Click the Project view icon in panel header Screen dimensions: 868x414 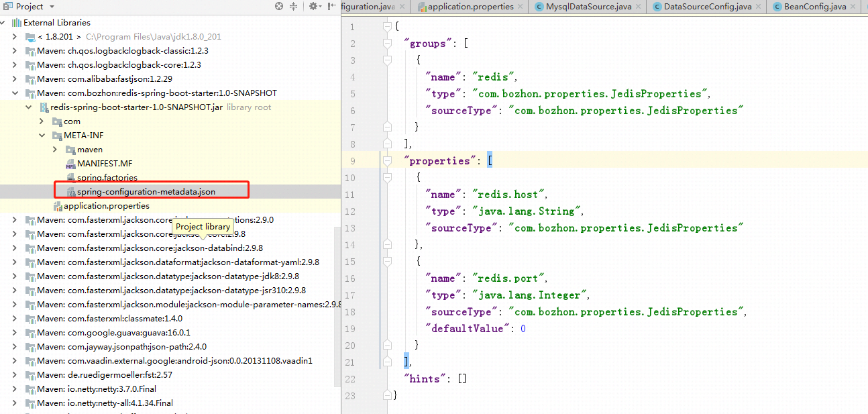tap(7, 6)
